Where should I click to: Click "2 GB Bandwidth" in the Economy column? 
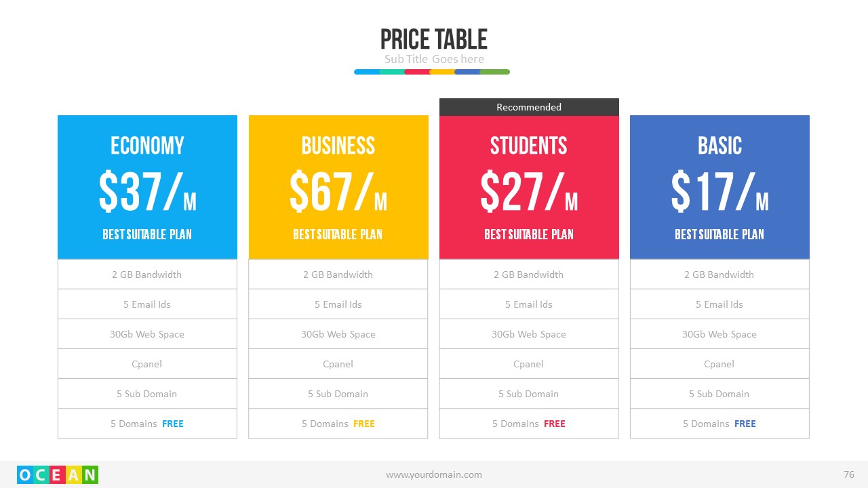(147, 274)
